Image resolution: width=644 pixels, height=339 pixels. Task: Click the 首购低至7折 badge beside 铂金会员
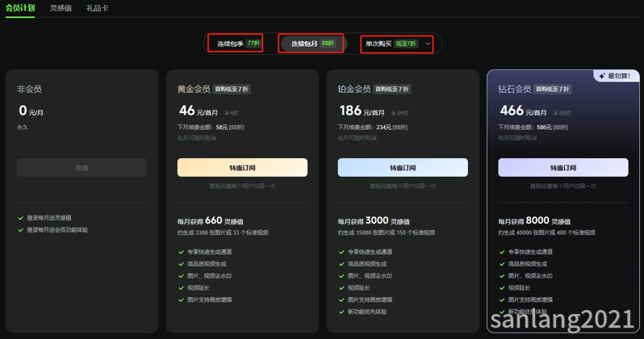pos(392,89)
